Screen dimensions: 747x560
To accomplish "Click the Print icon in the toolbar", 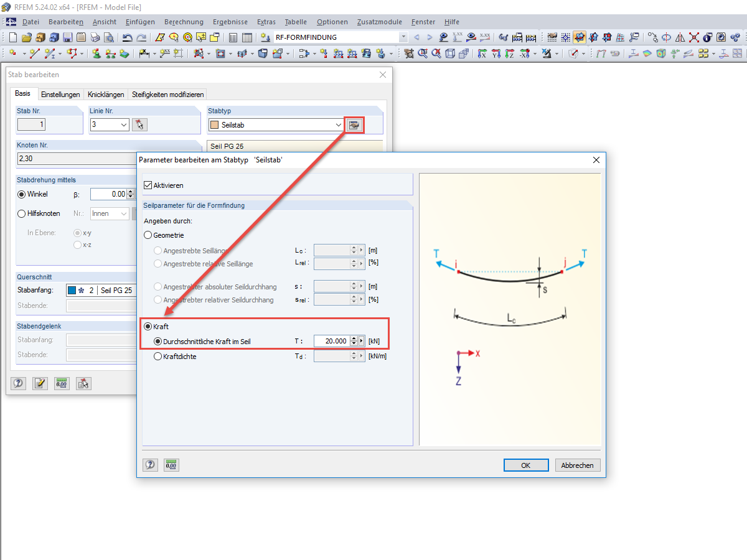I will click(95, 37).
